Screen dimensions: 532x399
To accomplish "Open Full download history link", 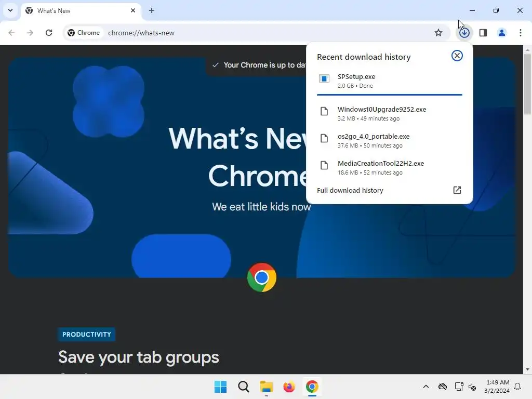I will point(390,190).
